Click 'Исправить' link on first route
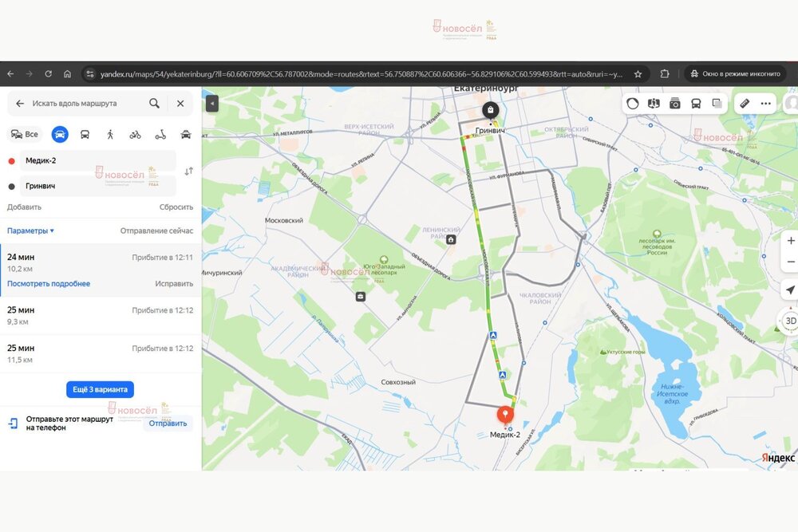The height and width of the screenshot is (532, 798). 174,284
